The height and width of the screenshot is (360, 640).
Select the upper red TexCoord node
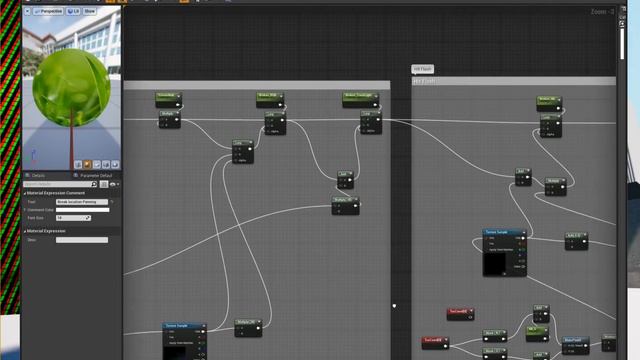click(x=460, y=313)
